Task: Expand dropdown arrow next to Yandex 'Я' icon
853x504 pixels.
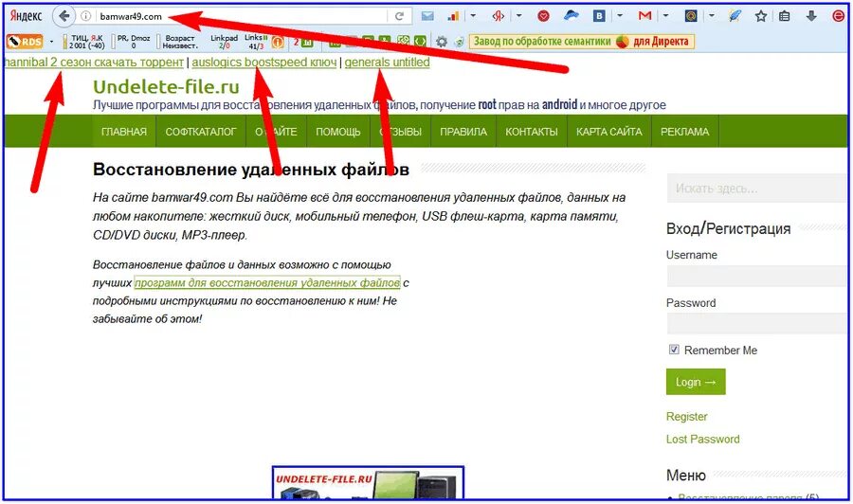Action: (518, 16)
